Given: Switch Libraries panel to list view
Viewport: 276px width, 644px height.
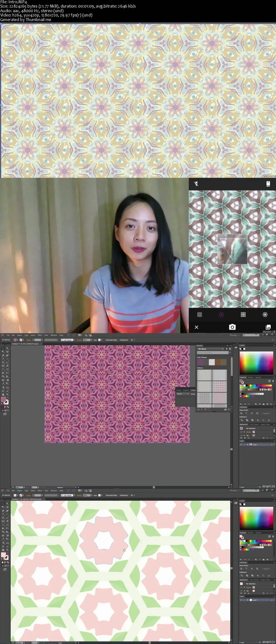Looking at the screenshot, I should 230,349.
